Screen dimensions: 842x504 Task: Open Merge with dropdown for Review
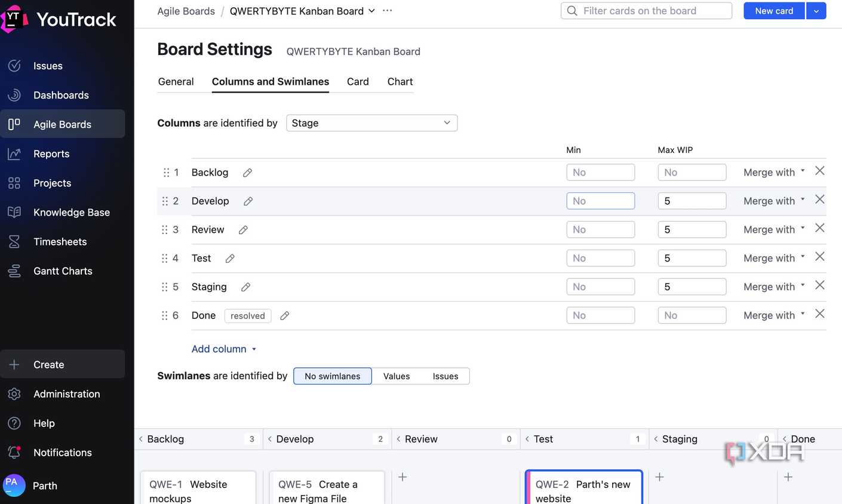click(x=774, y=230)
